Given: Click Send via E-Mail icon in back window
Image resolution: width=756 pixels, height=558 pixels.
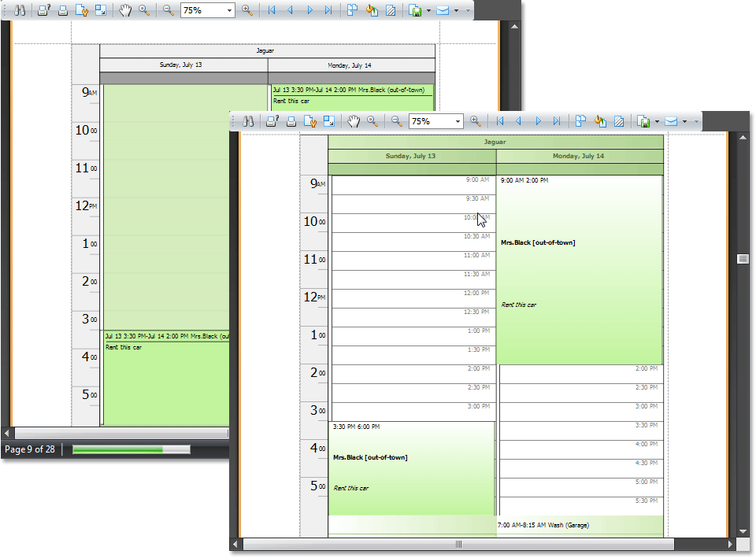Looking at the screenshot, I should [x=443, y=10].
